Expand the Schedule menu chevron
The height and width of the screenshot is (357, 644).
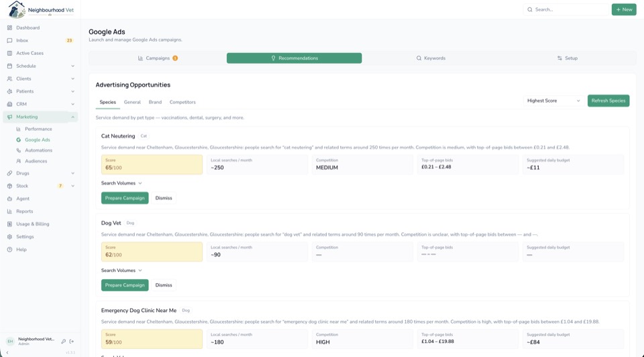72,66
